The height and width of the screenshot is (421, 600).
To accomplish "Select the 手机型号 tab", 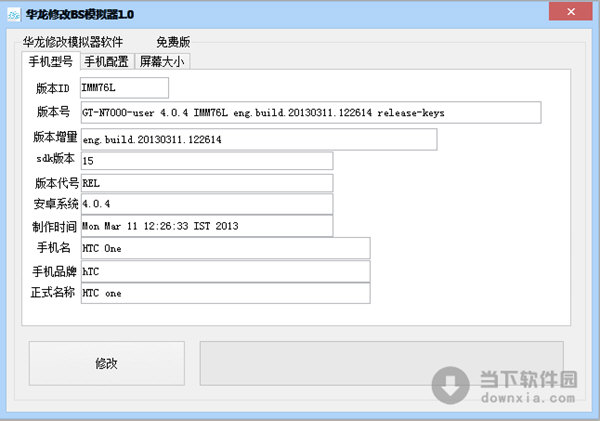I will click(x=51, y=61).
